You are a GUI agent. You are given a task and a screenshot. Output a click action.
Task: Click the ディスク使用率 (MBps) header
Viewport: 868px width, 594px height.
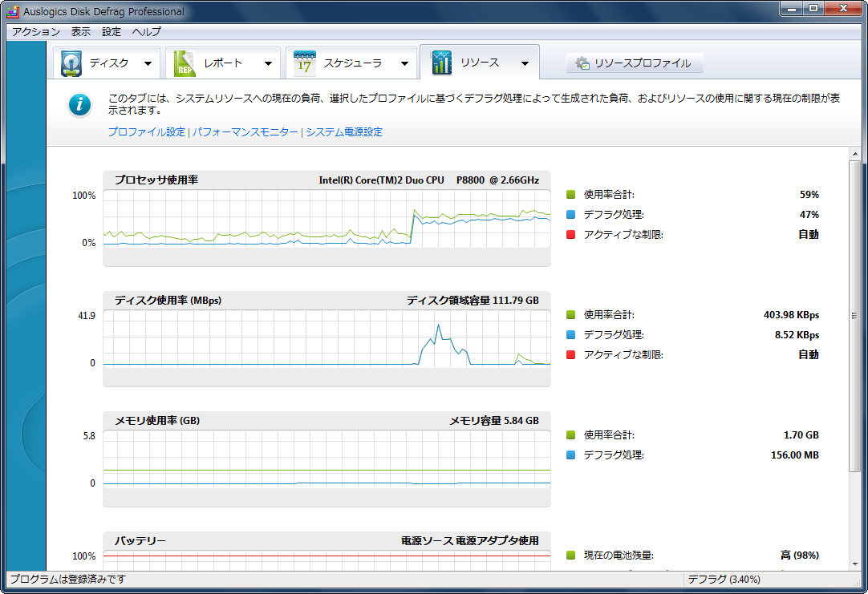[168, 301]
